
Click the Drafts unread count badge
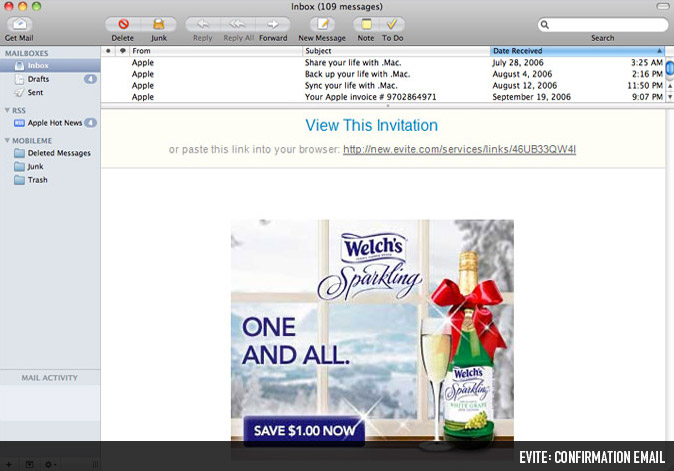pos(90,79)
